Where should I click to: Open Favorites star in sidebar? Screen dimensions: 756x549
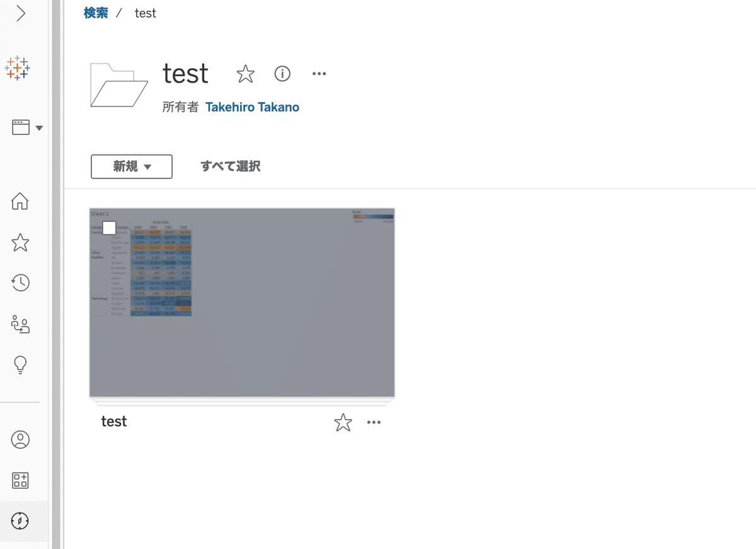20,243
